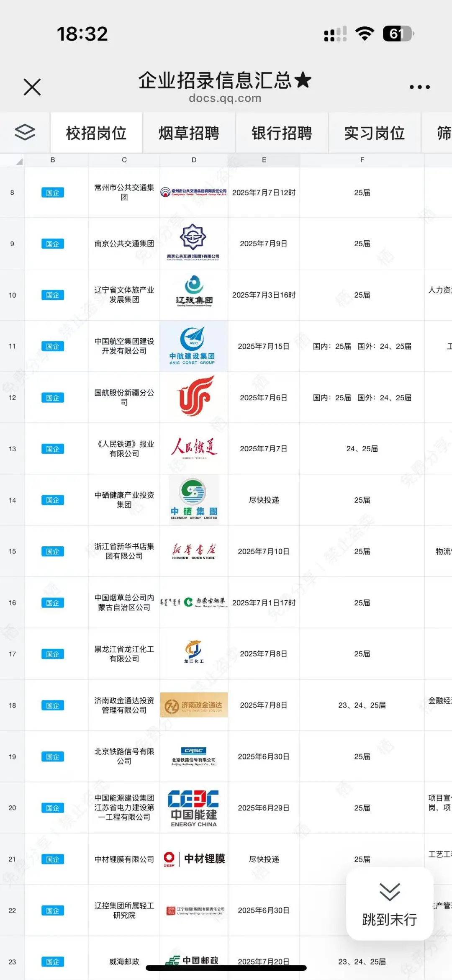This screenshot has height=980, width=452.
Task: Tap the 国企 tag in row 8
Action: (x=53, y=193)
